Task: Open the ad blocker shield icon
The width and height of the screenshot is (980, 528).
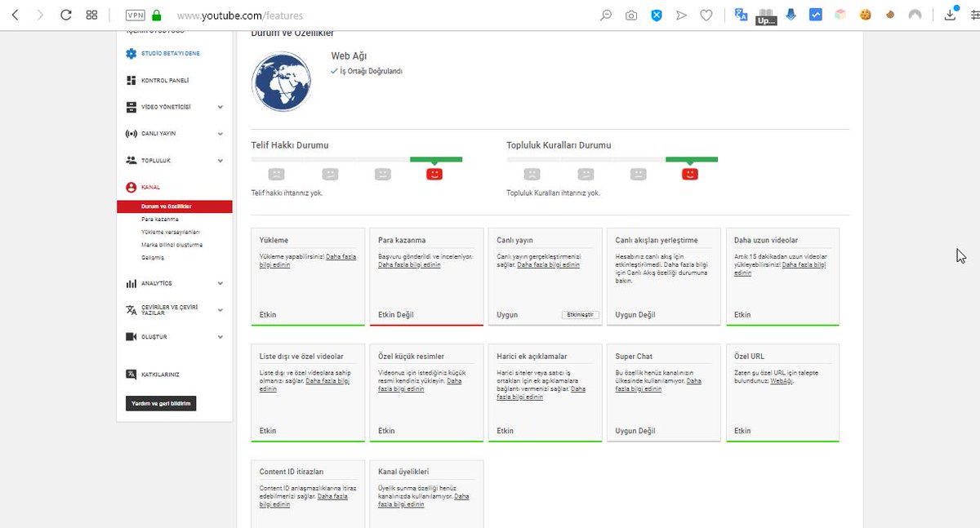Action: [x=657, y=15]
